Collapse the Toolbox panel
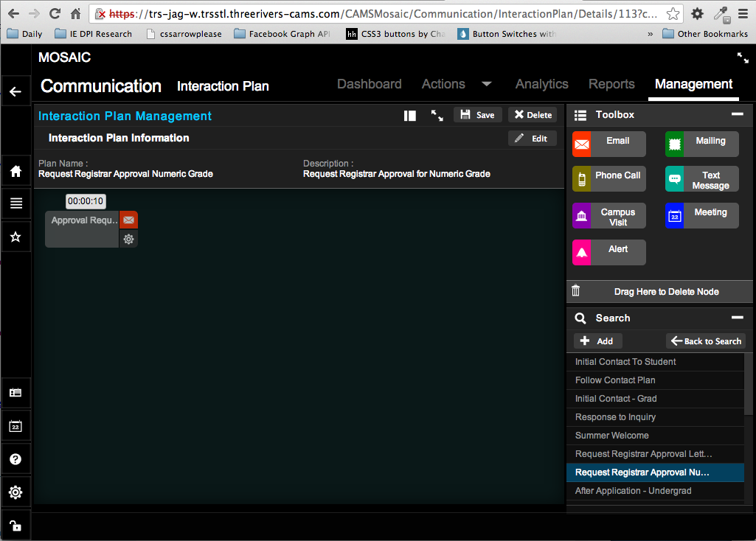 click(x=737, y=114)
